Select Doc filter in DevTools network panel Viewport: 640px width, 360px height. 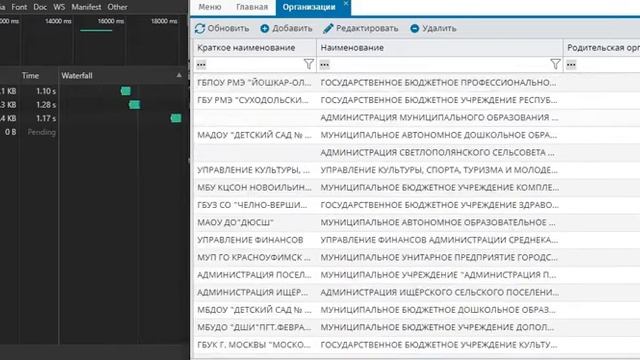click(40, 7)
